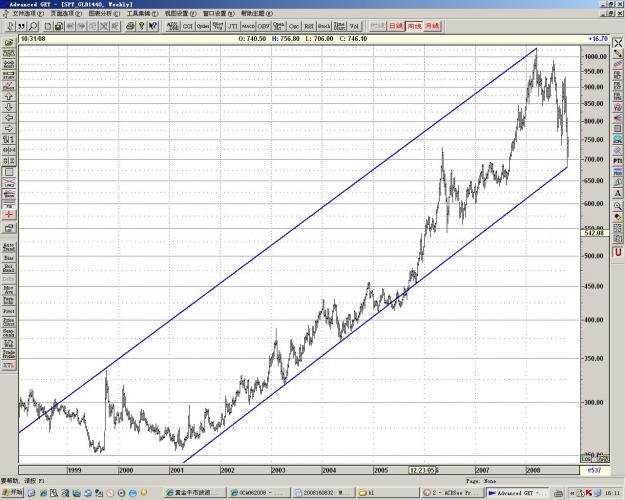Open the hl folder taskbar window
The height and width of the screenshot is (500, 625).
[x=387, y=493]
